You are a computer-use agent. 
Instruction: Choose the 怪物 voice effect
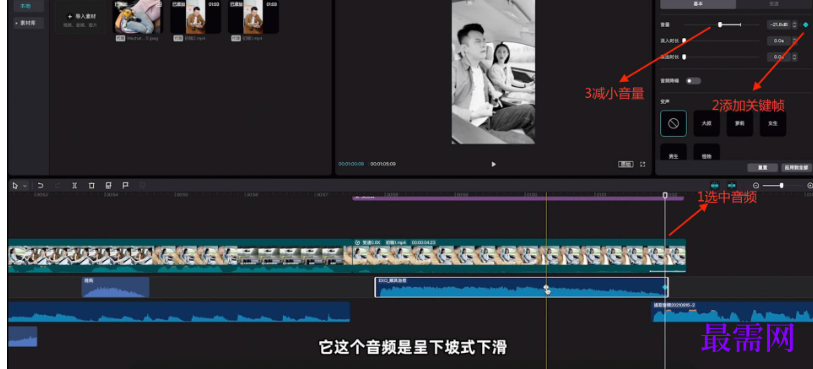pos(706,152)
